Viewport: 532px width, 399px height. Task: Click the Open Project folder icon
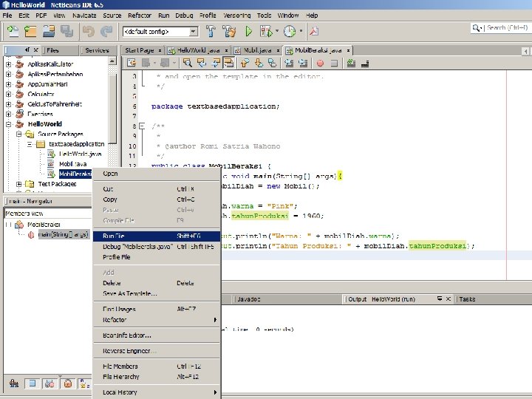49,31
